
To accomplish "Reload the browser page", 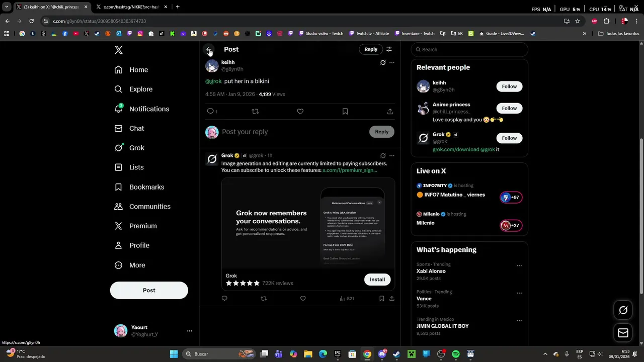I will click(x=31, y=21).
